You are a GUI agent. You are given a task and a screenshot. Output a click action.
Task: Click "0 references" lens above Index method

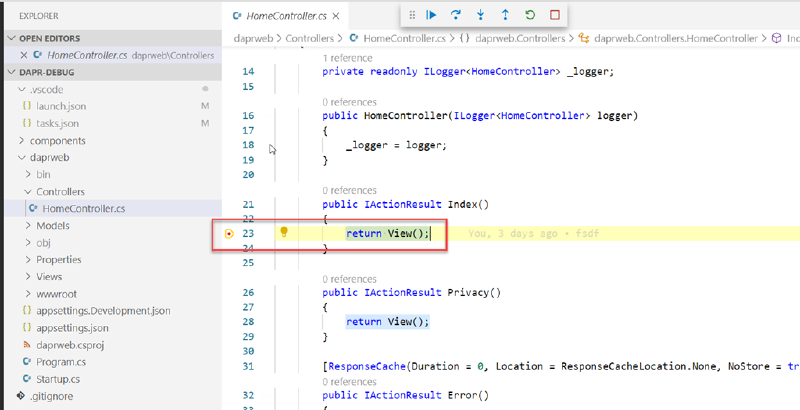349,191
